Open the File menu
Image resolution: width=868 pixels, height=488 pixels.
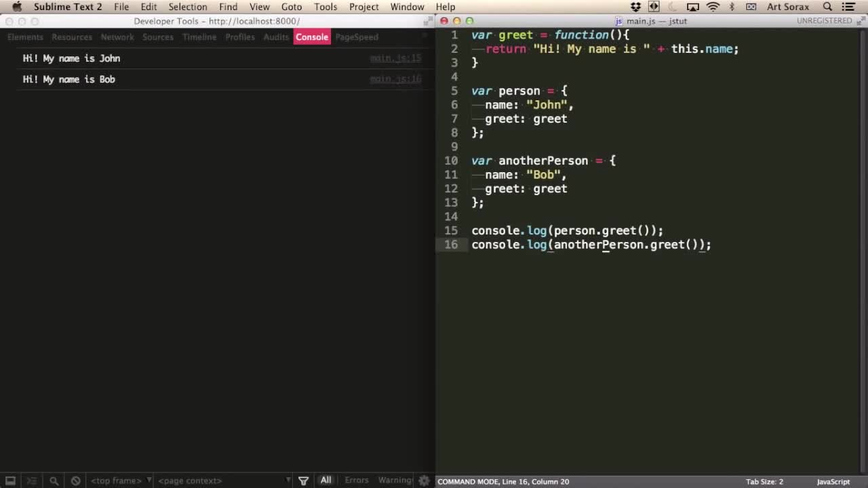click(121, 7)
